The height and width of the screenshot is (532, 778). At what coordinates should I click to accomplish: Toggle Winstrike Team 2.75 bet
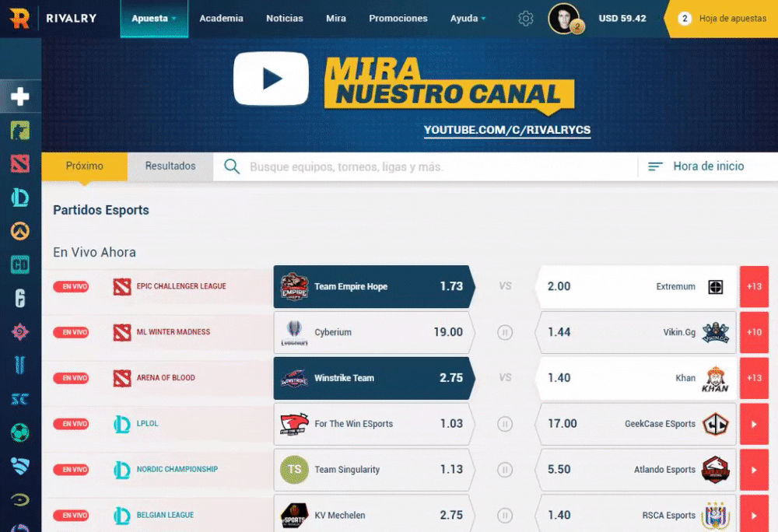pyautogui.click(x=374, y=378)
